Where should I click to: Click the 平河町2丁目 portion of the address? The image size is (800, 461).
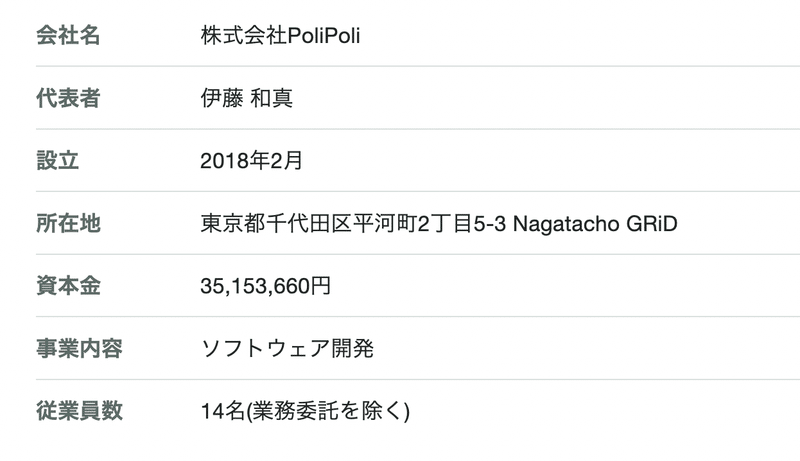(412, 223)
